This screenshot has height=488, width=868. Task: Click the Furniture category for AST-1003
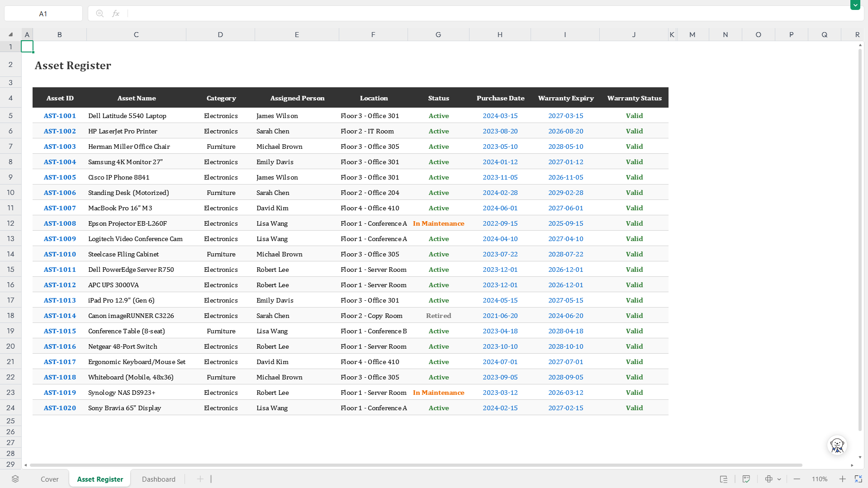(x=221, y=147)
